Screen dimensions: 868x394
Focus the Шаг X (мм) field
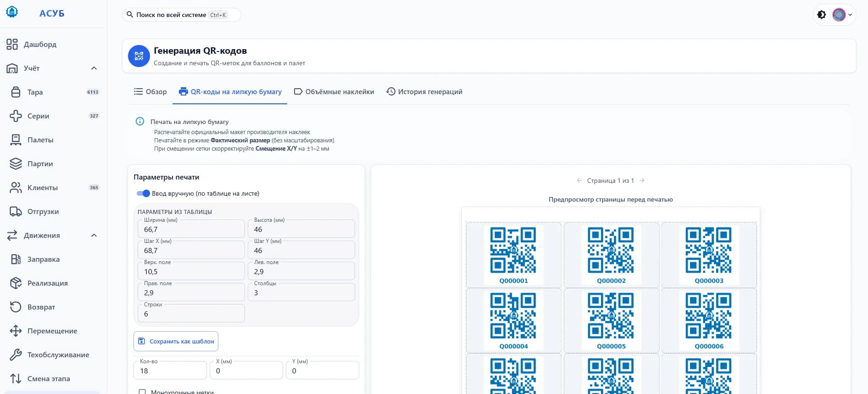pyautogui.click(x=191, y=250)
